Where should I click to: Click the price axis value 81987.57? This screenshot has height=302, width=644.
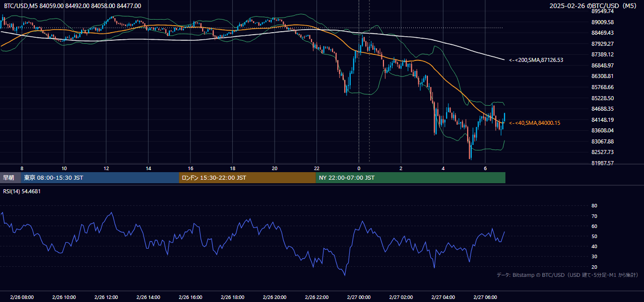602,163
